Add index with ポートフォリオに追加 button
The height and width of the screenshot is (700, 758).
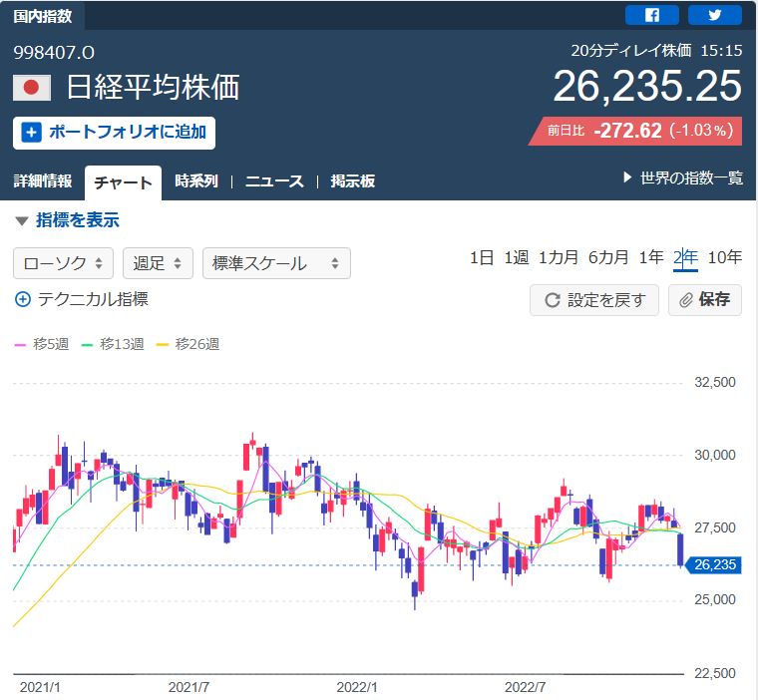pyautogui.click(x=114, y=133)
